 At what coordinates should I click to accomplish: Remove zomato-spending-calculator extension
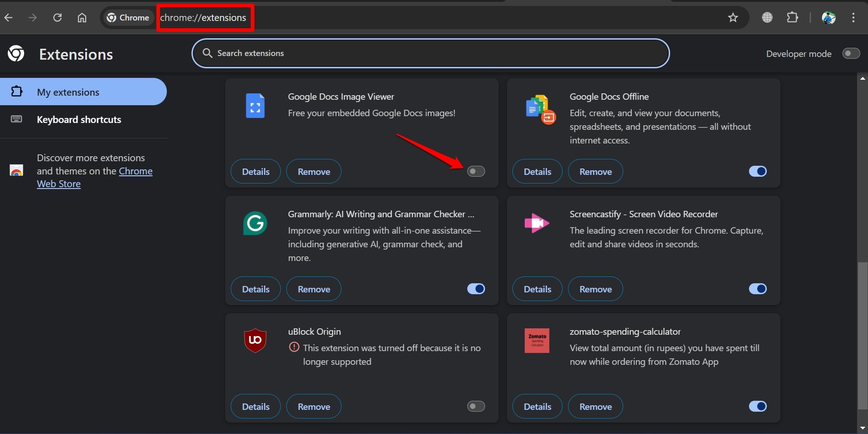point(595,407)
